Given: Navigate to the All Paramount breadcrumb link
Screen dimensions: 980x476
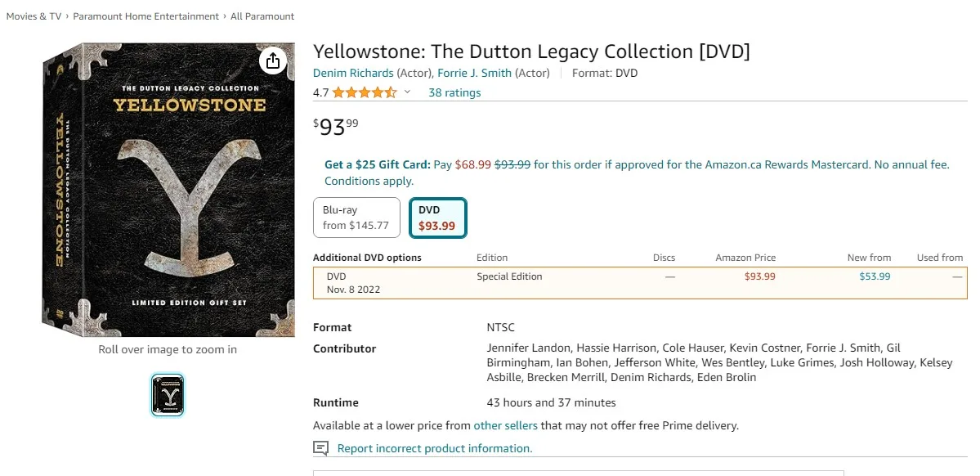Looking at the screenshot, I should pyautogui.click(x=262, y=16).
